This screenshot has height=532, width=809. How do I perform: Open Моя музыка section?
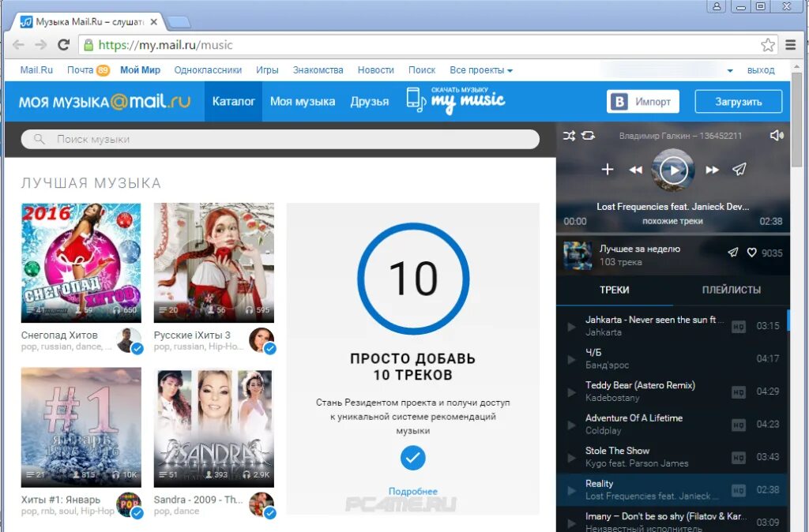point(303,102)
